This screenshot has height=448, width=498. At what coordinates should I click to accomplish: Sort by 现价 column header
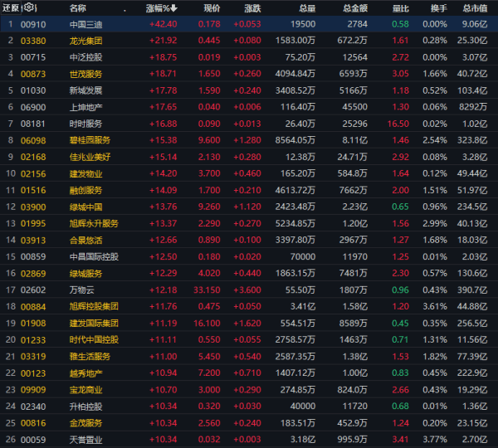(x=212, y=8)
